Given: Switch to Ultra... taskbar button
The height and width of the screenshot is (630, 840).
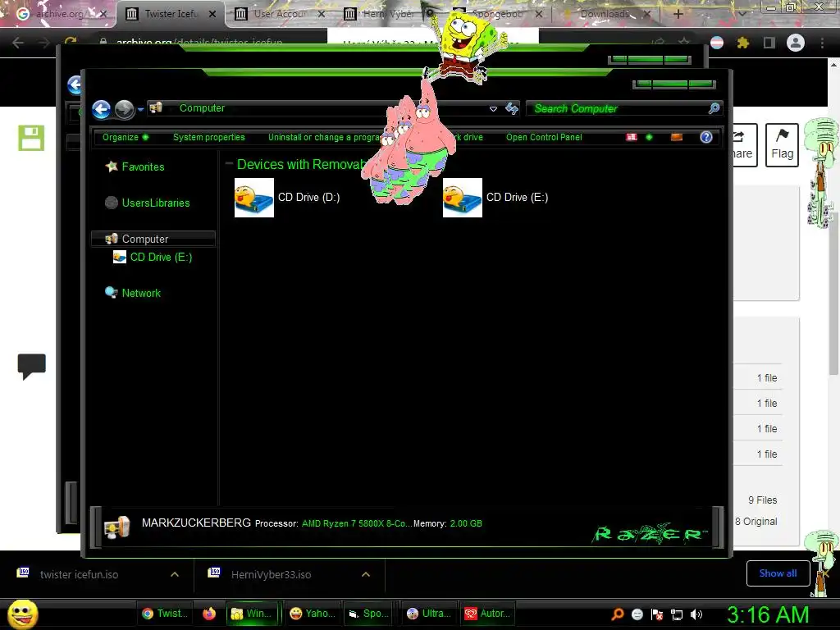Looking at the screenshot, I should [428, 614].
